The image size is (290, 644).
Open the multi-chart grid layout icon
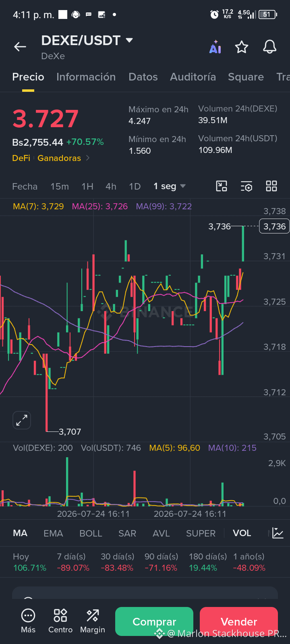point(271,186)
